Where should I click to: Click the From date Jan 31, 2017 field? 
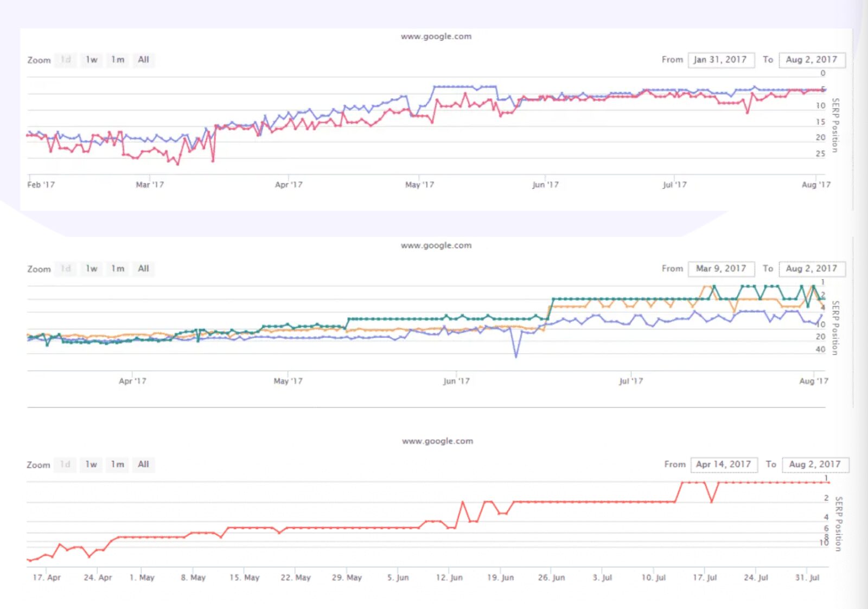pos(720,60)
